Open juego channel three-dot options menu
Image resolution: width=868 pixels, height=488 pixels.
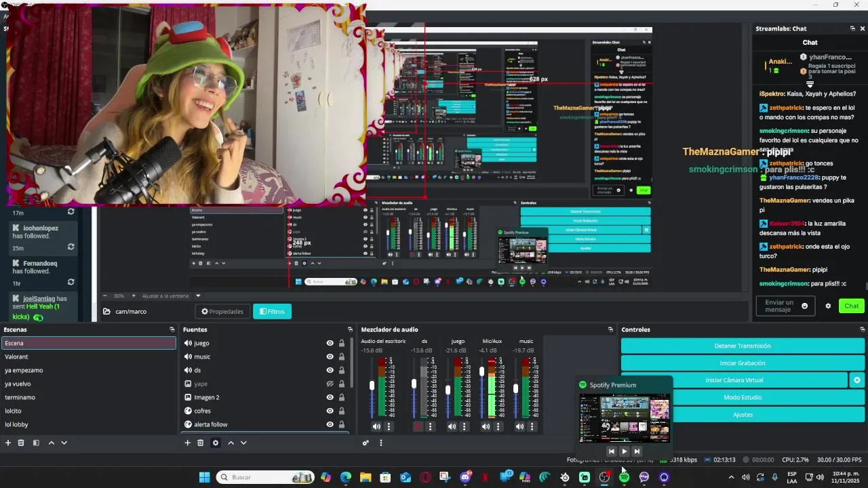(x=464, y=426)
